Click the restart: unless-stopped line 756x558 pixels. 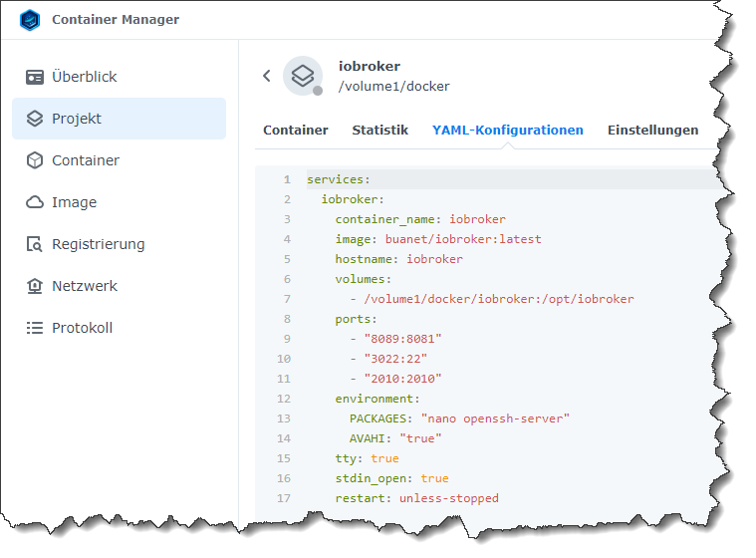pos(416,498)
